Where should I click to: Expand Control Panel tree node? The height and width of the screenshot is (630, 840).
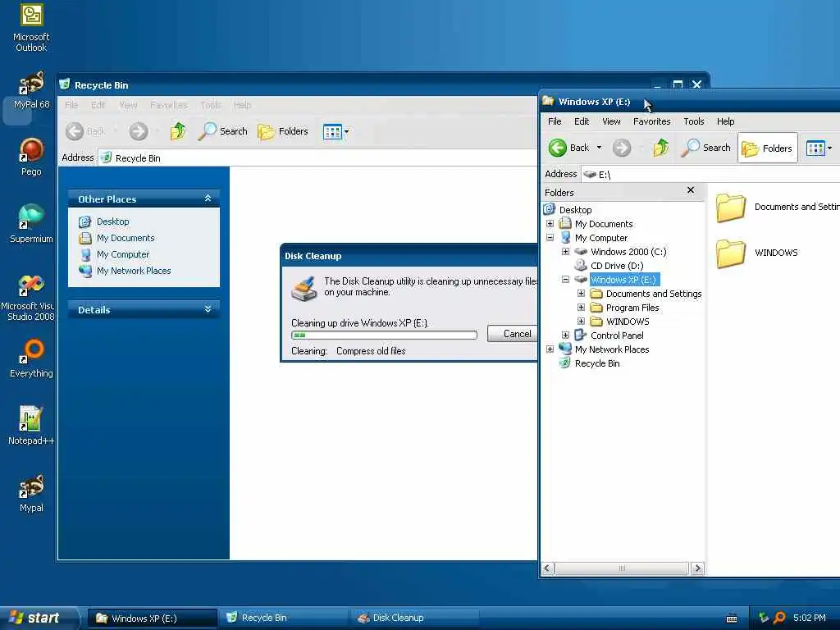(565, 335)
